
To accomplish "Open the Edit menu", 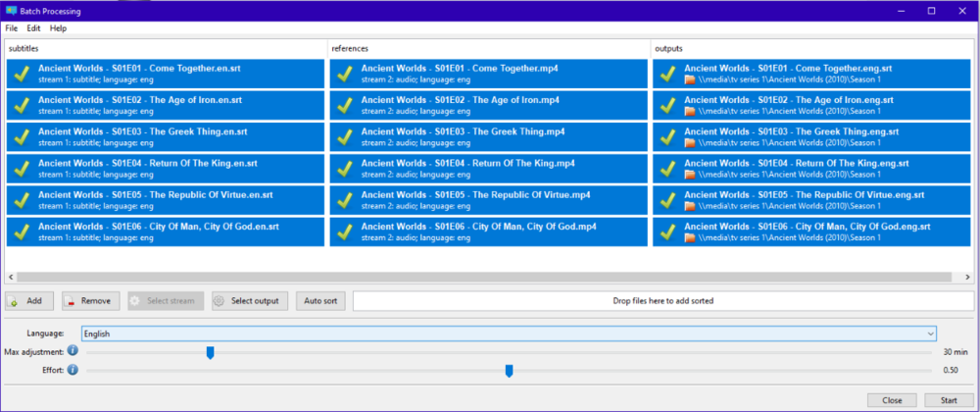I will 33,28.
